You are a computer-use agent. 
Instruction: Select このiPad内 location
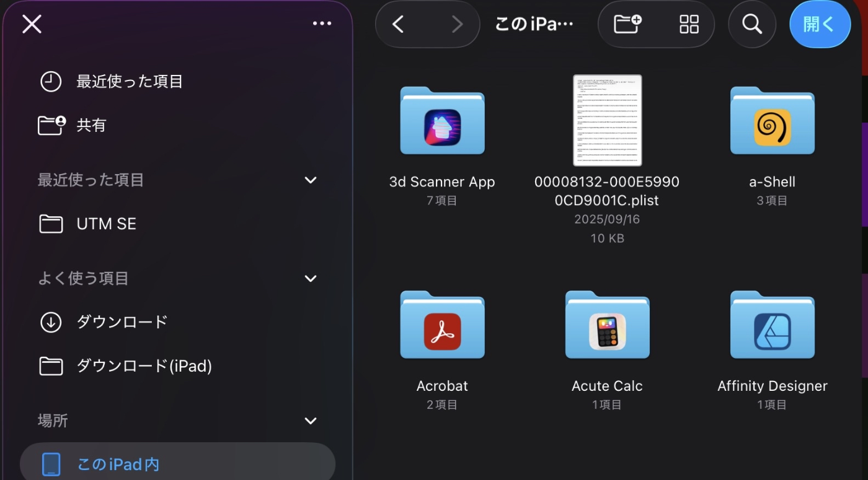[178, 464]
